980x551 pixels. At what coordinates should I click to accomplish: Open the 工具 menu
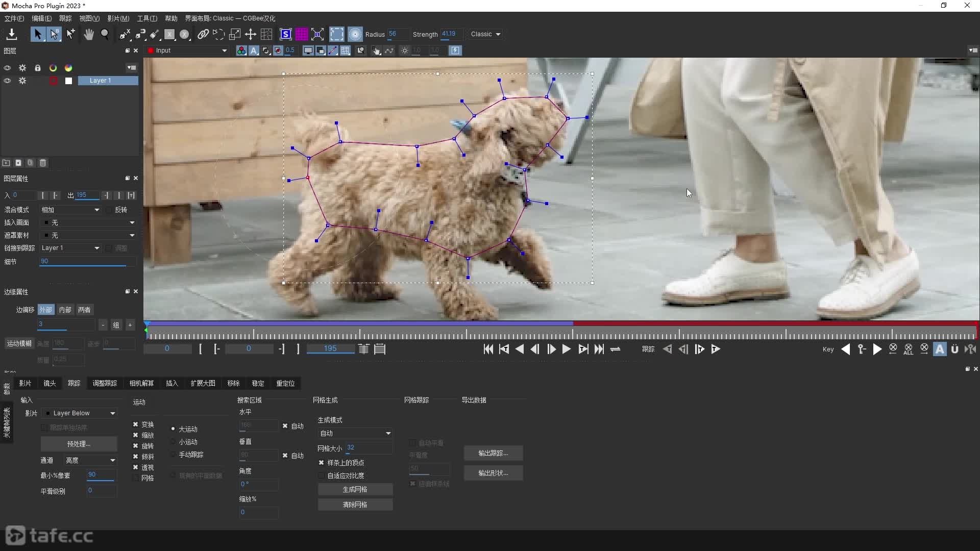(147, 18)
